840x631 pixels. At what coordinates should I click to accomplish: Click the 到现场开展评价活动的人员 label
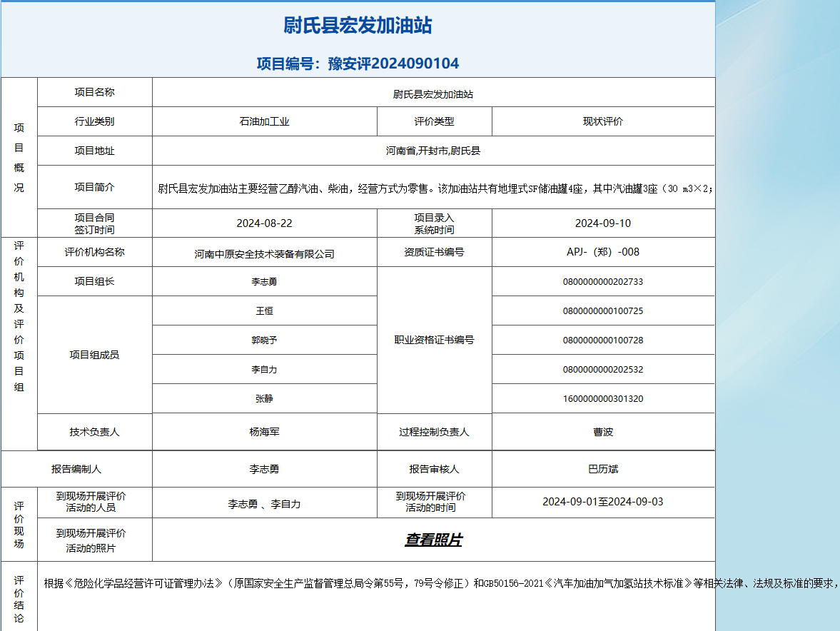(91, 502)
